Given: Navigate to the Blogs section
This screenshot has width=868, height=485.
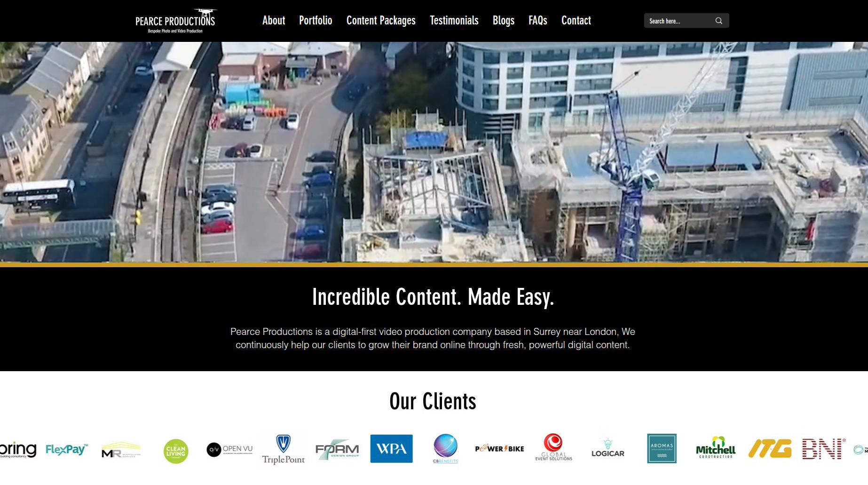Looking at the screenshot, I should (503, 21).
